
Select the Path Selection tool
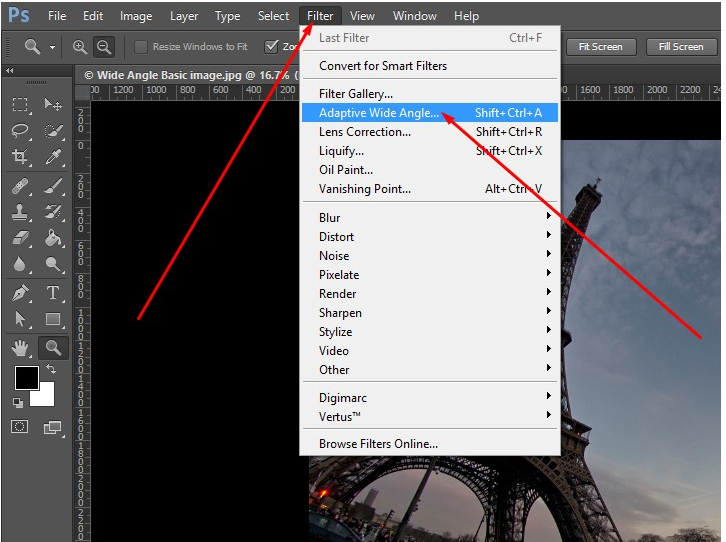pos(20,319)
